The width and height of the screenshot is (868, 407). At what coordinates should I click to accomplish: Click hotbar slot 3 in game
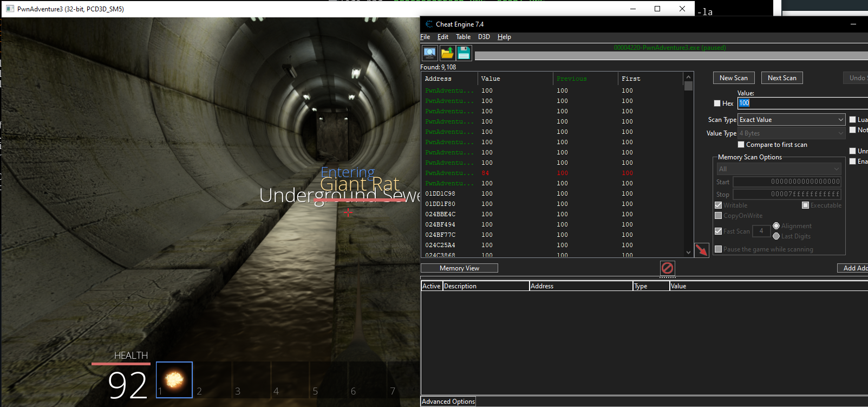pos(252,380)
